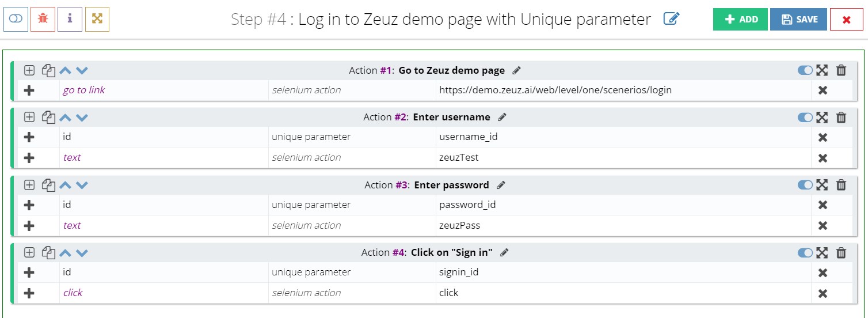Add a row above go to link row

tap(29, 90)
